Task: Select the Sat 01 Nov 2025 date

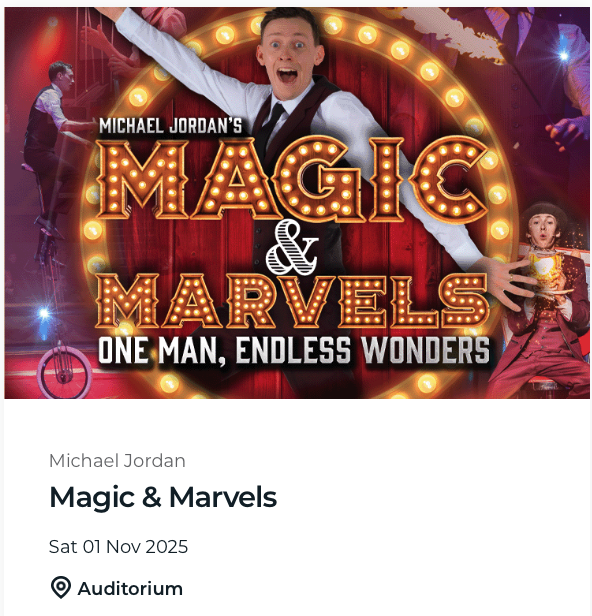Action: pos(118,547)
